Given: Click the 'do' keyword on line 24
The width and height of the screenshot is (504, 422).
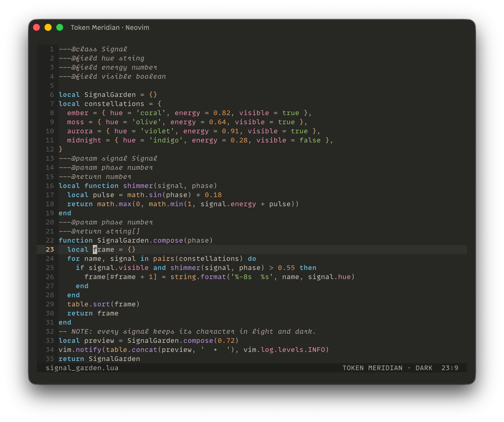Looking at the screenshot, I should (x=252, y=259).
